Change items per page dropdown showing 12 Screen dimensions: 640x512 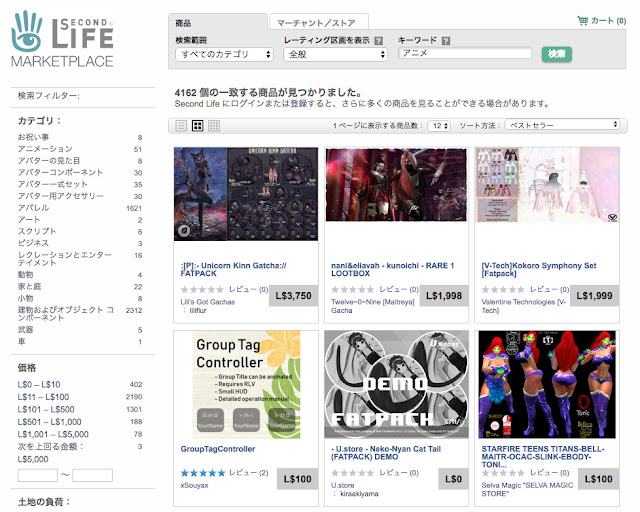tap(439, 126)
